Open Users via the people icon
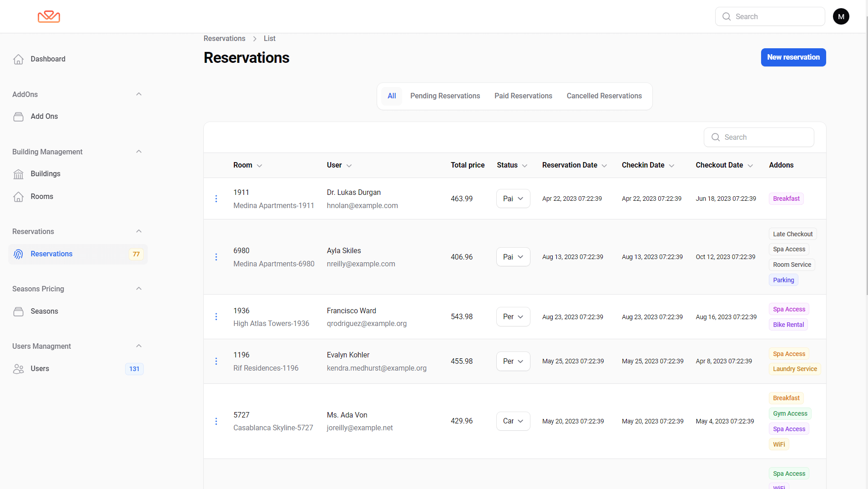The height and width of the screenshot is (489, 868). tap(18, 369)
